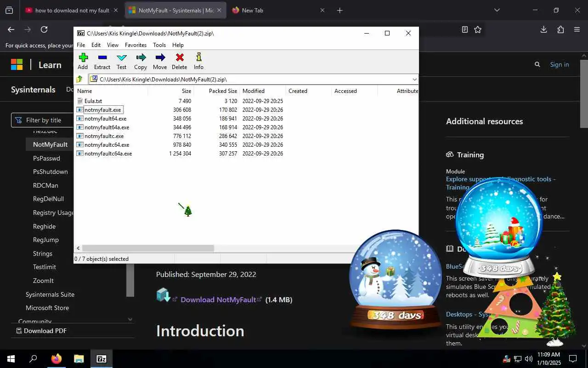588x368 pixels.
Task: Select notmyfault64a.exe file
Action: pos(107,127)
